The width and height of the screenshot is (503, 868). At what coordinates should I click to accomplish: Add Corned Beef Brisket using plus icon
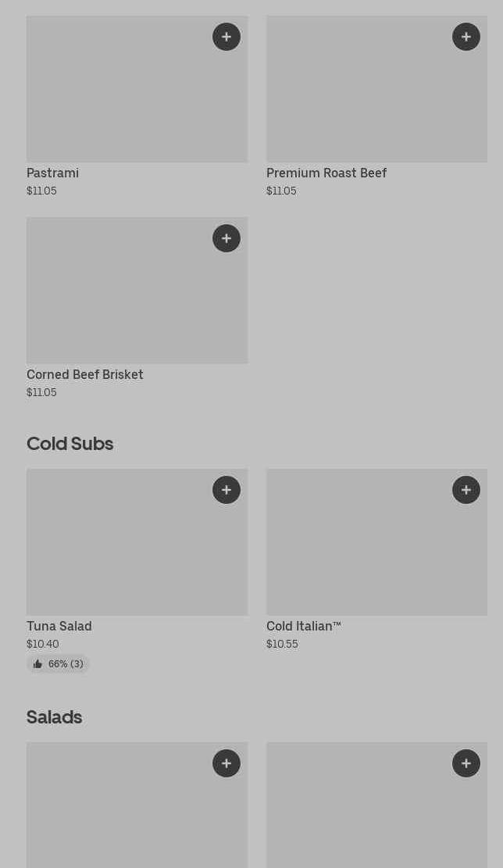click(227, 238)
